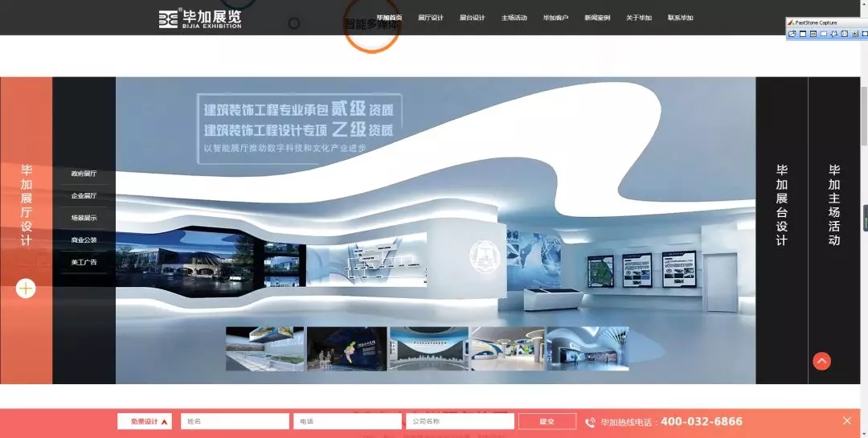Expand the 毕加展台设计 vertical panel
868x438 pixels.
(781, 205)
